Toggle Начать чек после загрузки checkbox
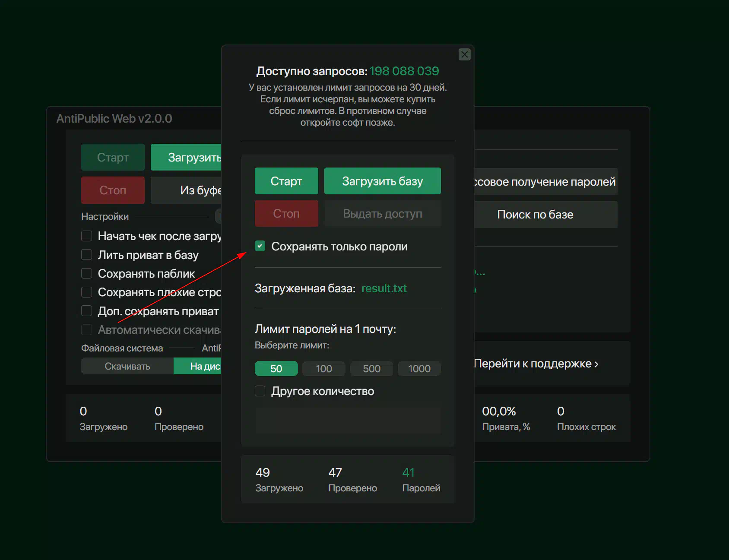 click(87, 236)
